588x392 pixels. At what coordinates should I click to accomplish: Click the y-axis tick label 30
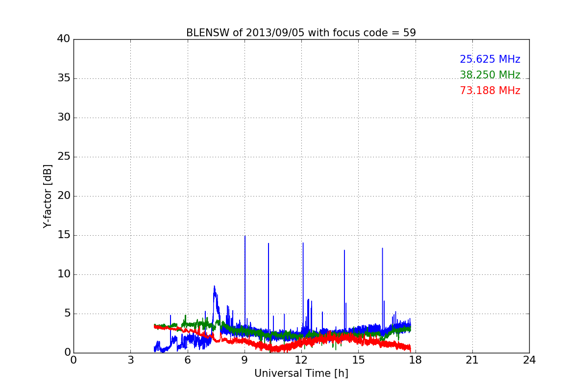[x=64, y=118]
